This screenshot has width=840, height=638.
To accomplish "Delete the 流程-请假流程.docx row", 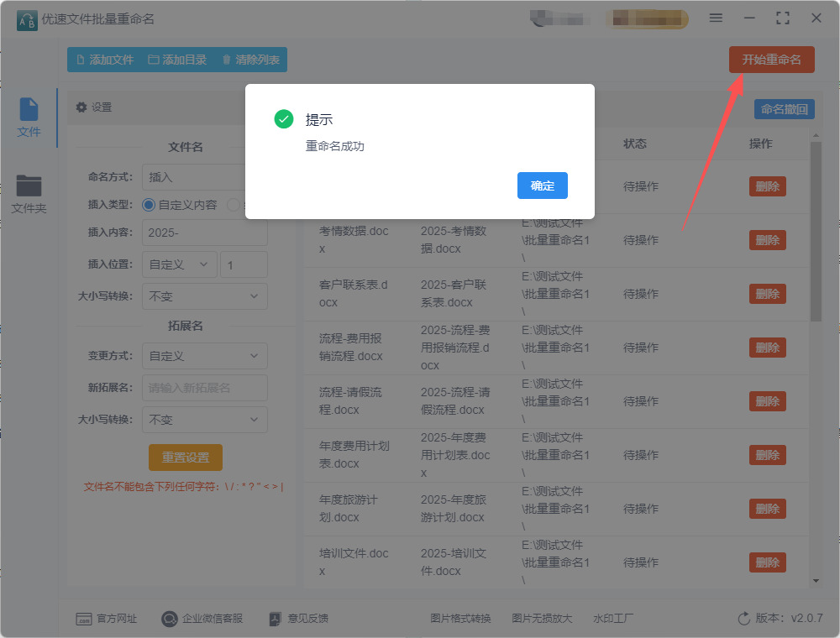I will point(767,401).
